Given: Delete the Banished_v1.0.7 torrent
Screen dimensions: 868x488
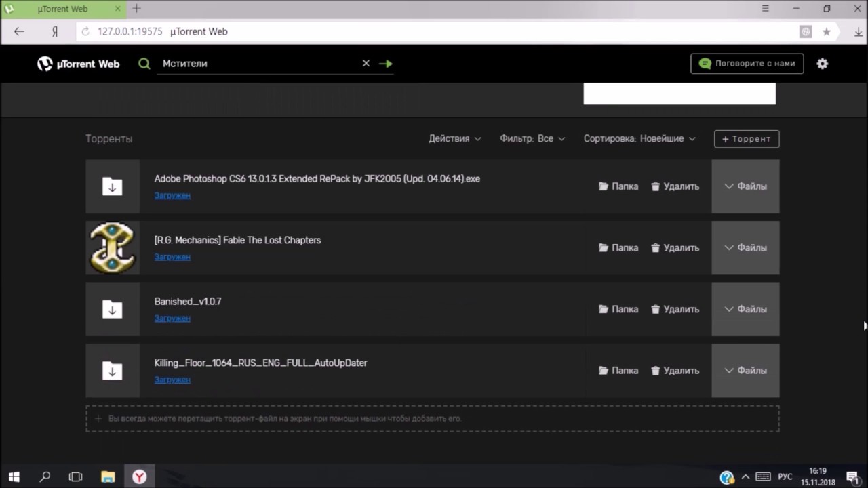Looking at the screenshot, I should click(675, 309).
